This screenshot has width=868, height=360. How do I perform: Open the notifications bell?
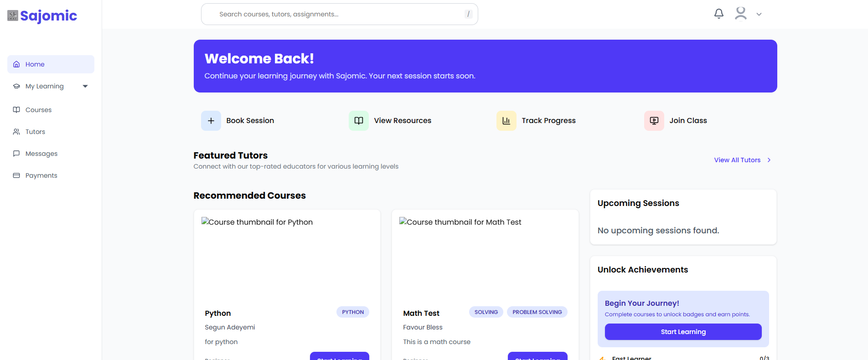coord(719,14)
